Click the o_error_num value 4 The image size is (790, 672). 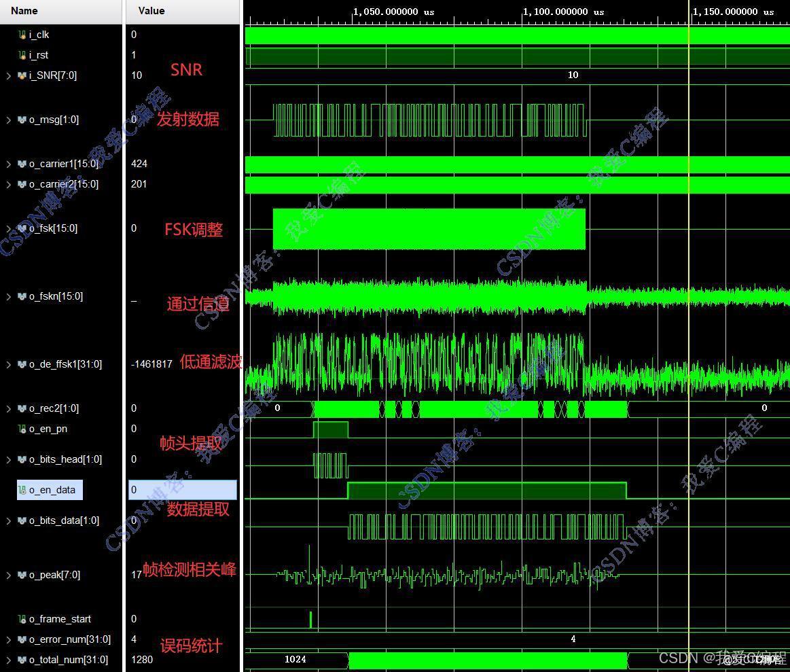click(x=134, y=640)
